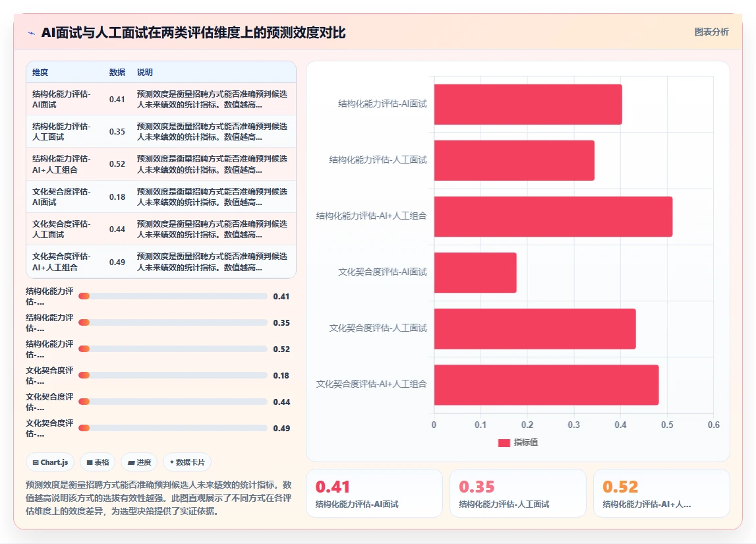This screenshot has height=544, width=756.
Task: Click the 图表分析 label in the header
Action: tap(711, 32)
